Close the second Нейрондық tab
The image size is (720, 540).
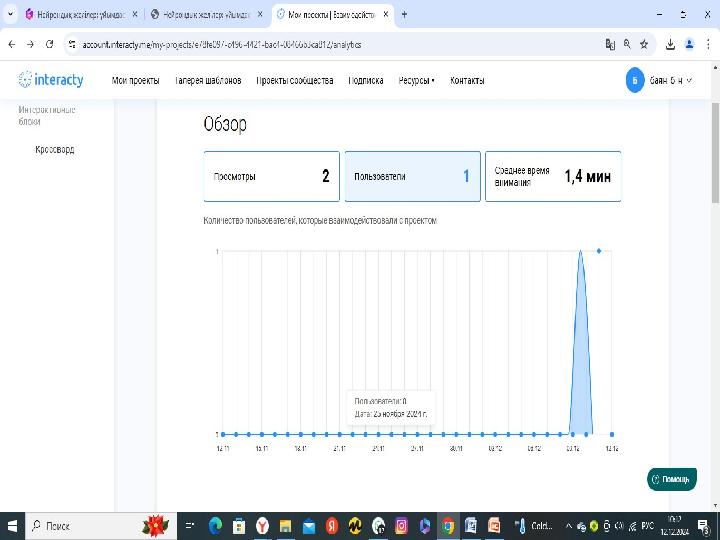click(x=260, y=15)
